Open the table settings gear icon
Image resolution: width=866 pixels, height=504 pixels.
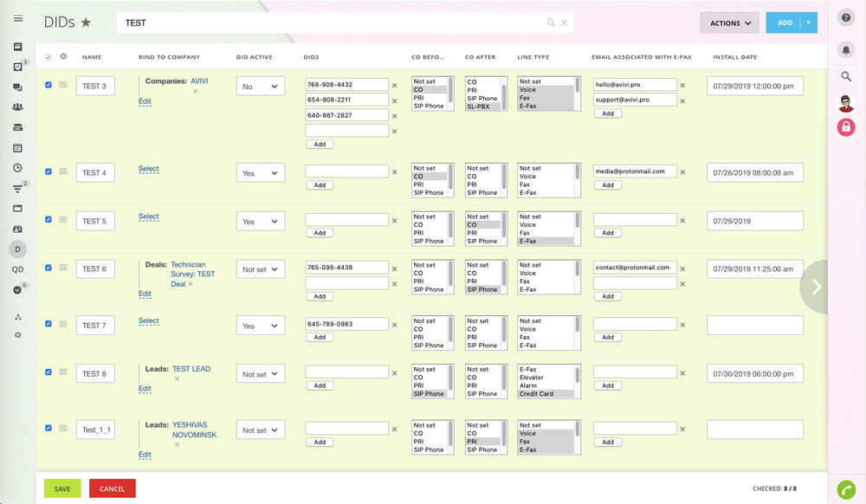click(62, 57)
